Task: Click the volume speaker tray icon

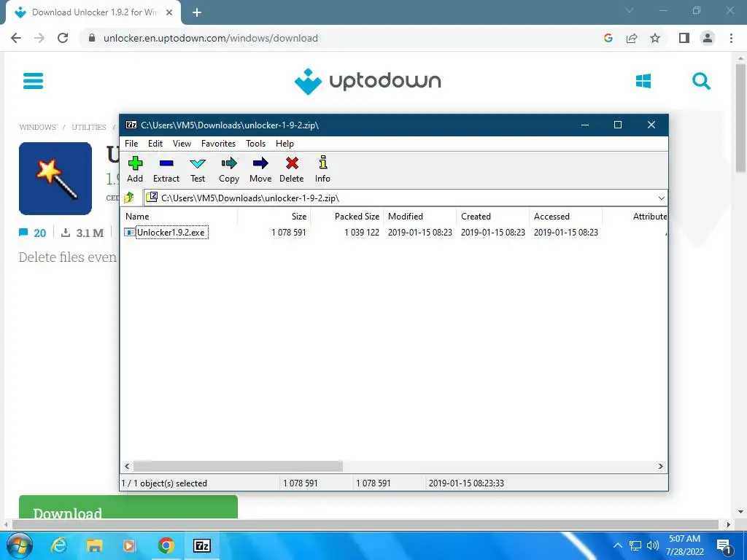Action: (653, 545)
